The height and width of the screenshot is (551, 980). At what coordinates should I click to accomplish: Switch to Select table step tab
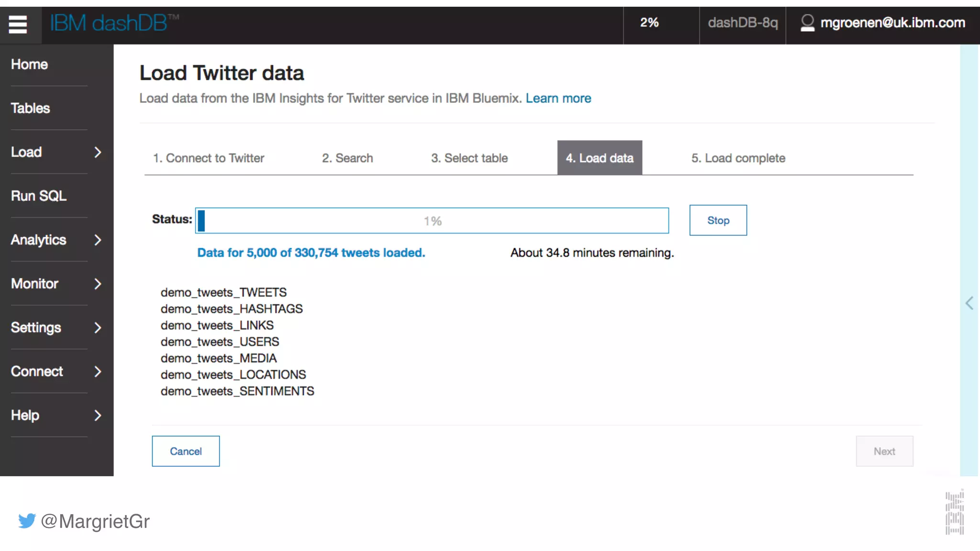[x=469, y=158]
